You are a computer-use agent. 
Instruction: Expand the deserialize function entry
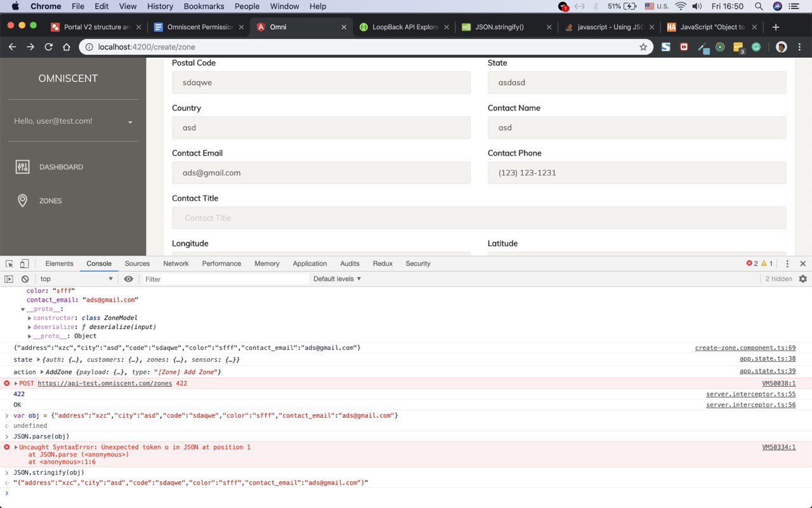tap(30, 327)
